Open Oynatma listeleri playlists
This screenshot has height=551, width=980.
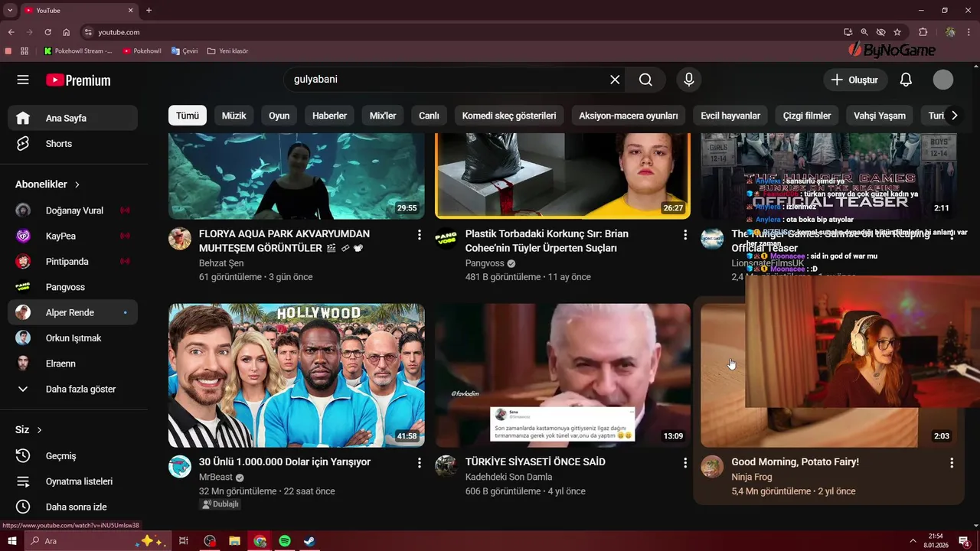coord(73,481)
